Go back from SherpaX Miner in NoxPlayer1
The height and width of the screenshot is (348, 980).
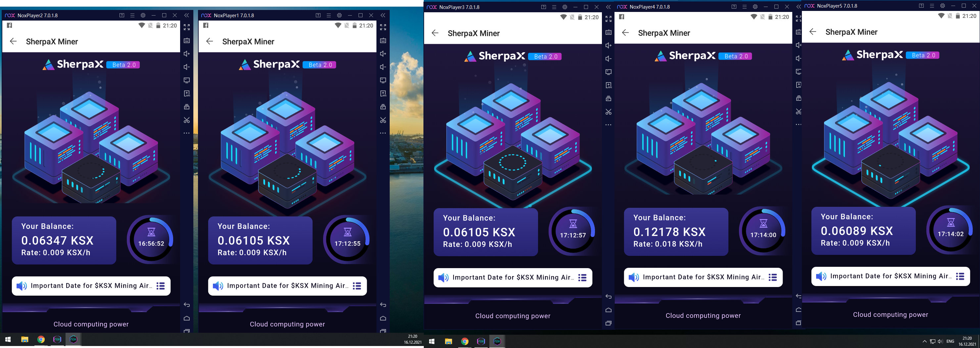pyautogui.click(x=210, y=41)
